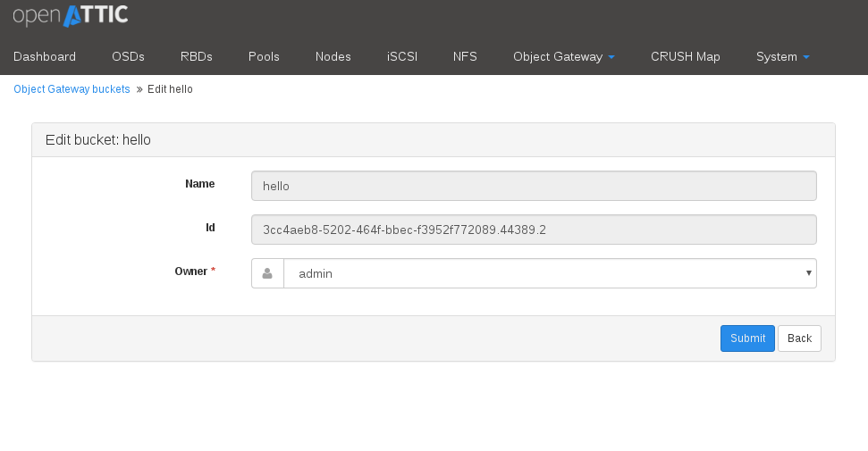Click the disabled Name field with hello
Image resolution: width=868 pixels, height=451 pixels.
point(534,186)
